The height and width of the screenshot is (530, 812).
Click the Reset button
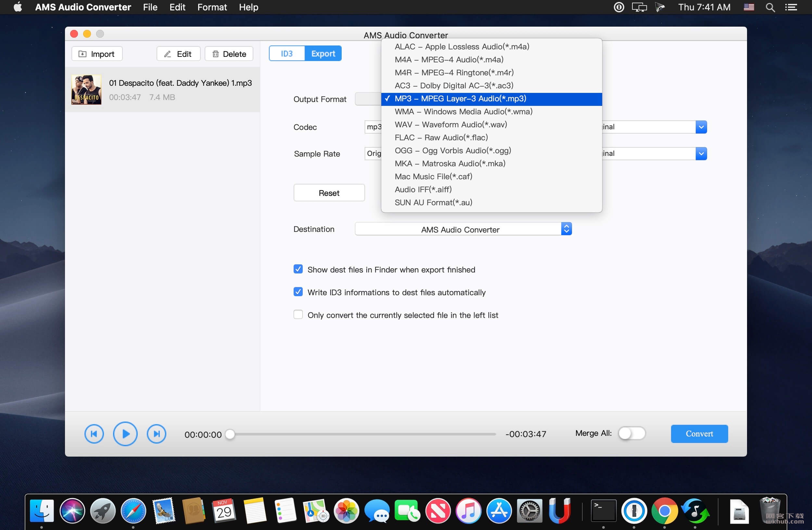tap(329, 193)
